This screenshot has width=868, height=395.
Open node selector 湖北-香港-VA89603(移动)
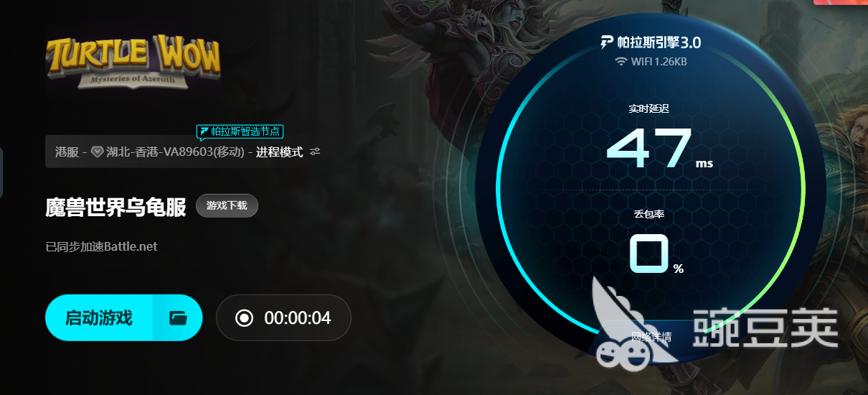pyautogui.click(x=176, y=152)
